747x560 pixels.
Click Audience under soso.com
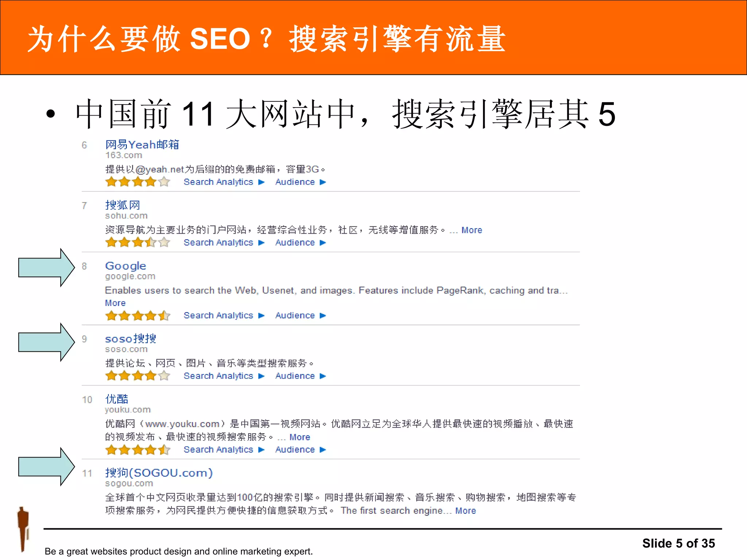coord(295,376)
